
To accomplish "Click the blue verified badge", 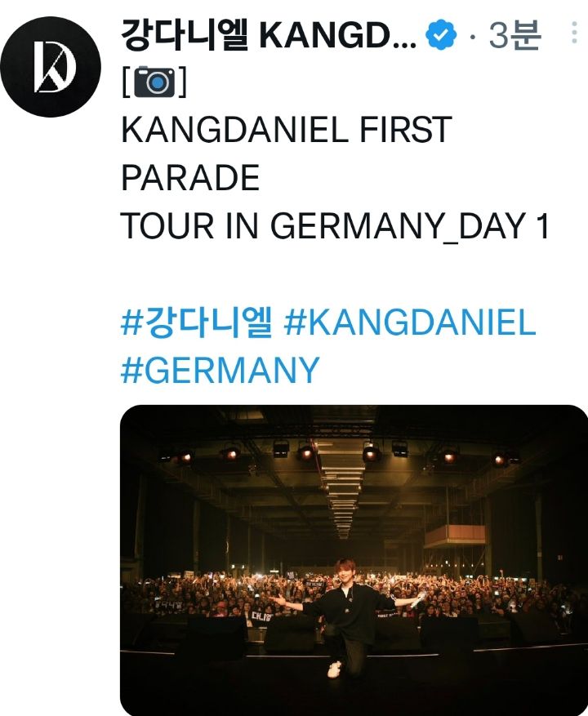I will pyautogui.click(x=442, y=37).
